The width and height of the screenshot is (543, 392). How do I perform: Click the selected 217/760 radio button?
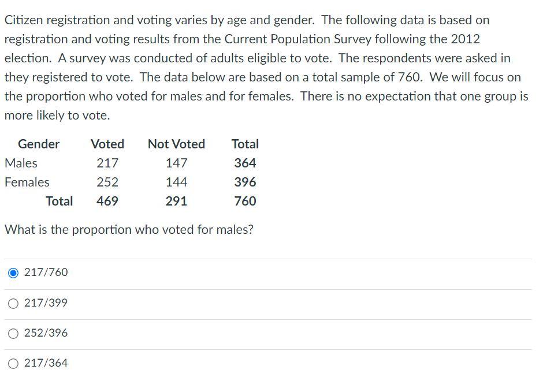(13, 272)
